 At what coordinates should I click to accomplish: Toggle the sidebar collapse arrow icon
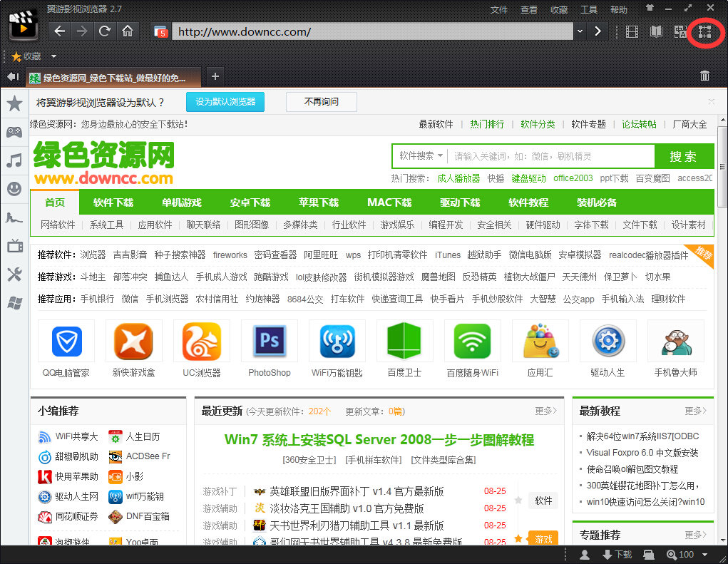(13, 76)
